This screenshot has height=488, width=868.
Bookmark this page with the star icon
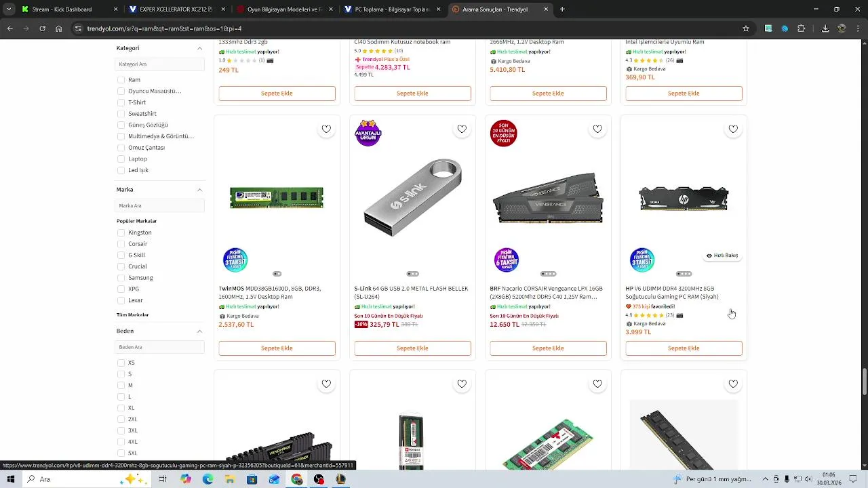click(746, 28)
